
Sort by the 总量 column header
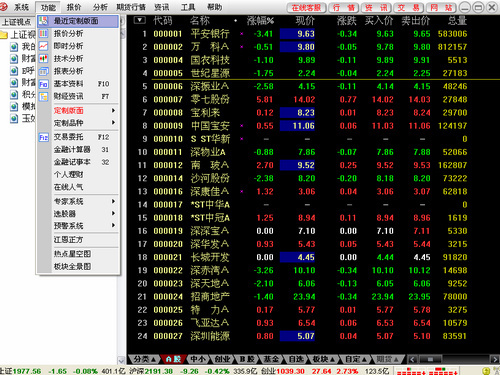tap(457, 21)
